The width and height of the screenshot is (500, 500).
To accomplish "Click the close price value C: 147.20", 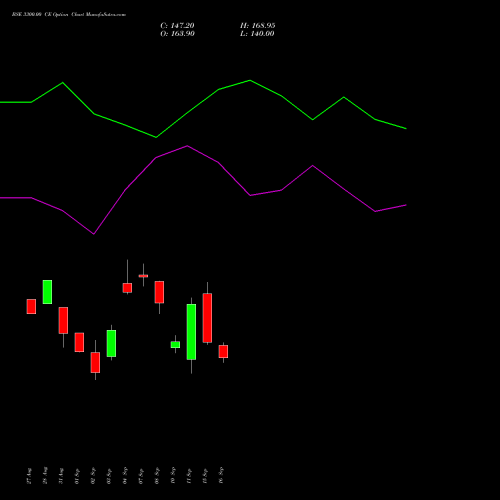I will pyautogui.click(x=177, y=26).
